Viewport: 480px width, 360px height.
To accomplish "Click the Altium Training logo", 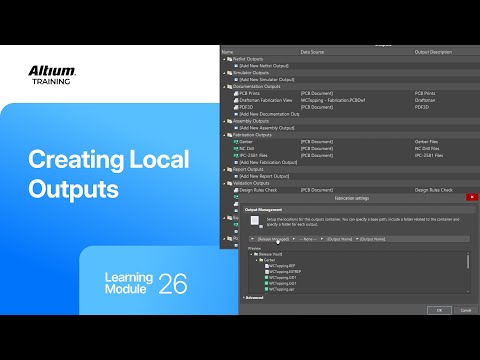I will 52,75.
